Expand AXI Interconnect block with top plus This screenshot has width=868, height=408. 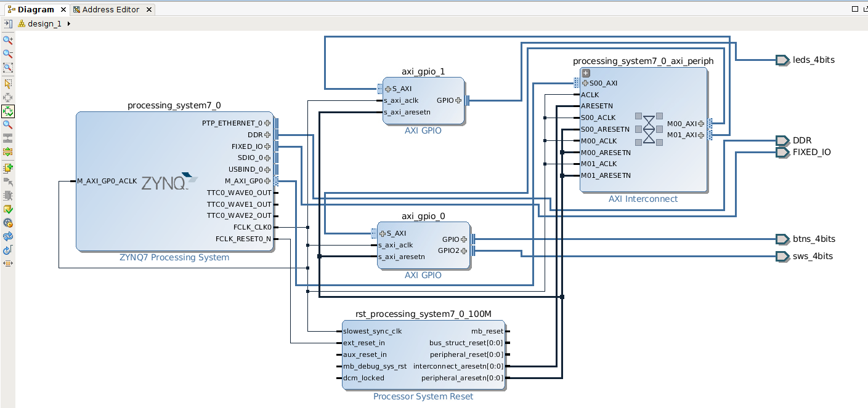point(586,73)
